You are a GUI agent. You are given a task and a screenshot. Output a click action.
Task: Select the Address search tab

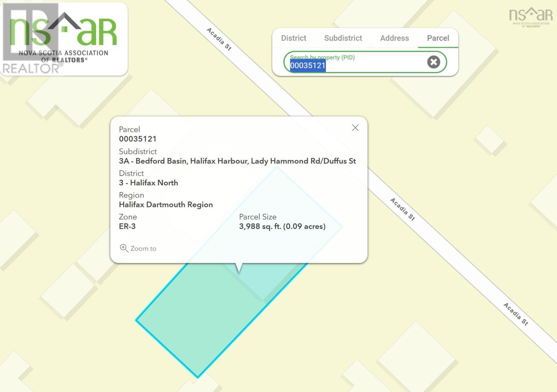(394, 38)
